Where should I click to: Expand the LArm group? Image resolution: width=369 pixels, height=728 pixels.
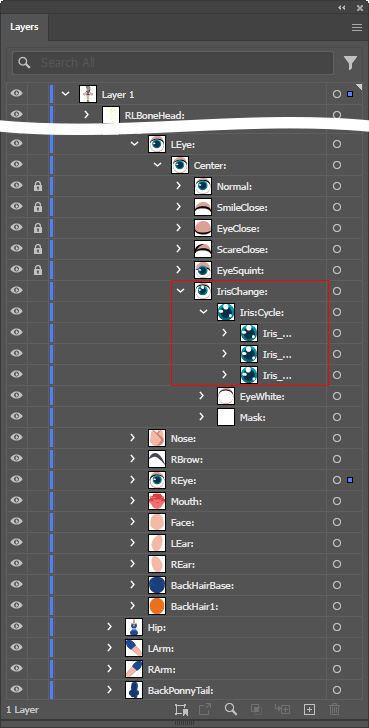pos(110,648)
